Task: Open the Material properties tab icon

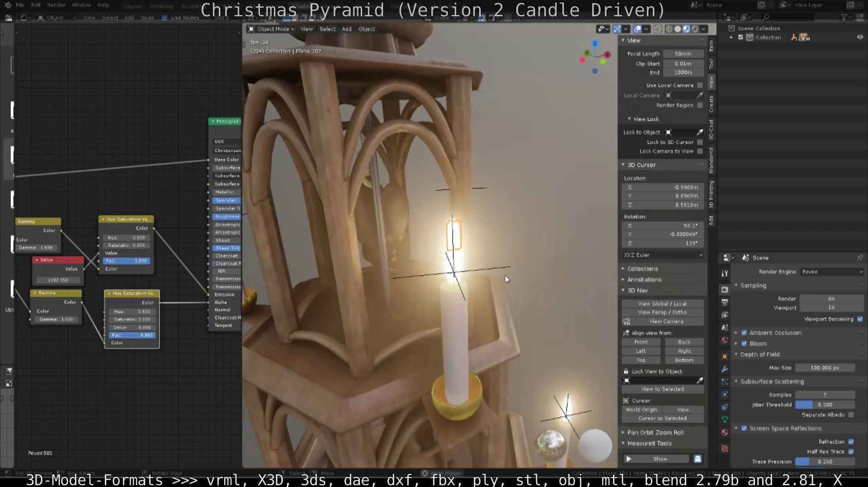Action: coord(725,432)
